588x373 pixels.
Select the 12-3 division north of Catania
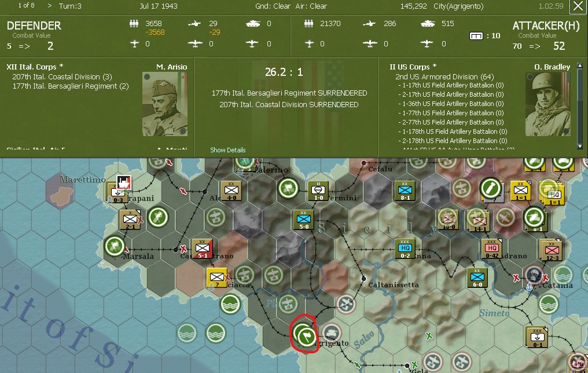tap(552, 251)
